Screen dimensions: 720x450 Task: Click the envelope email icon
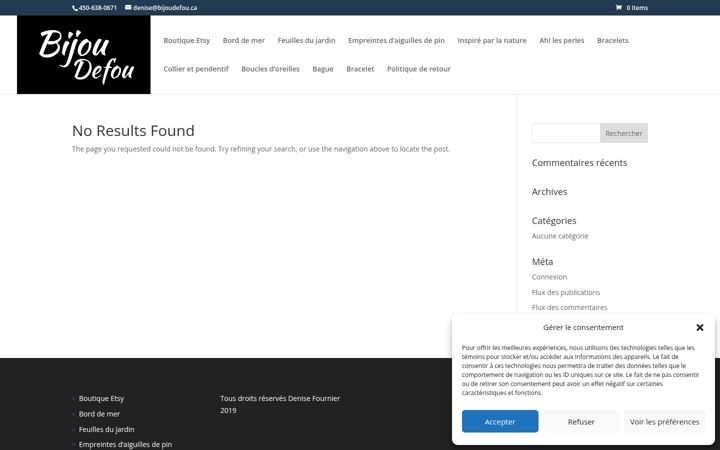(128, 7)
